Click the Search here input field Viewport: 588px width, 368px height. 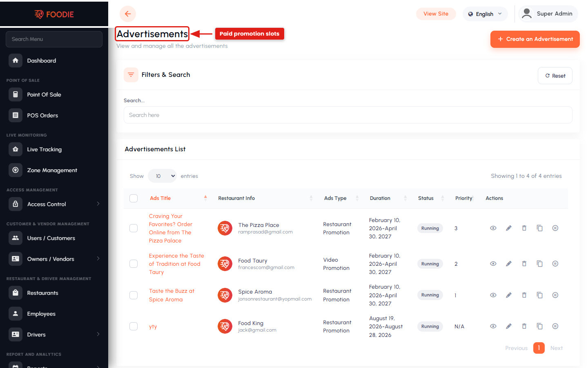point(348,115)
